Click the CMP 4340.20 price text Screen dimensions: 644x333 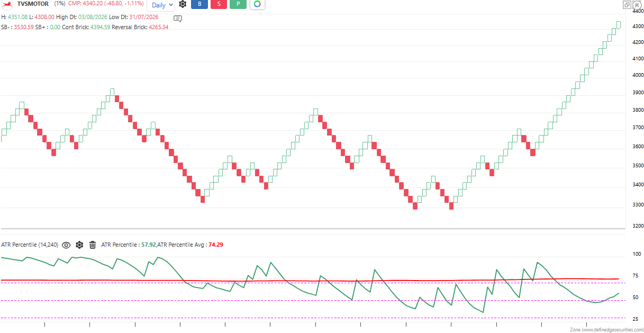(x=106, y=4)
